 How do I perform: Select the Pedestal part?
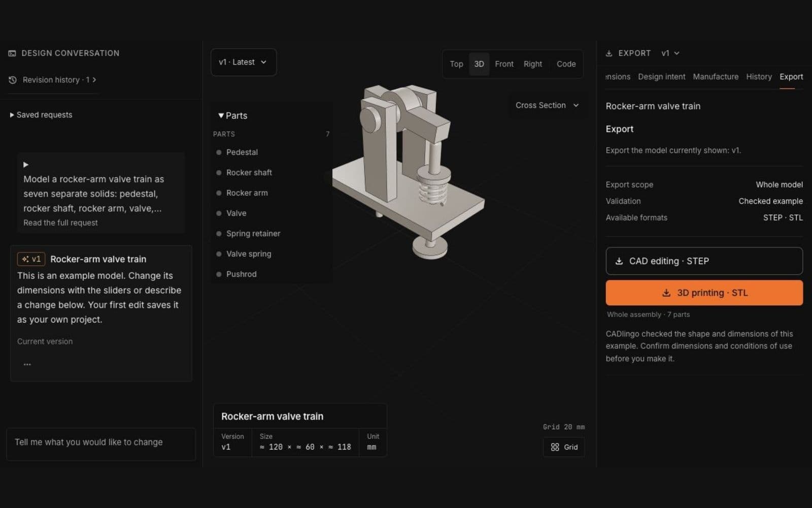tap(272, 152)
